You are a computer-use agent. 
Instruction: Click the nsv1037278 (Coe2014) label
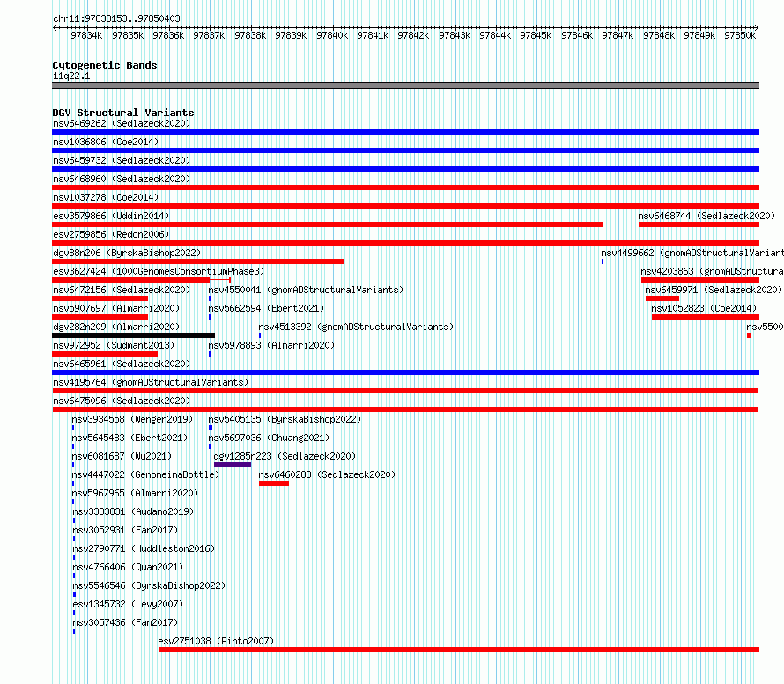pyautogui.click(x=106, y=197)
